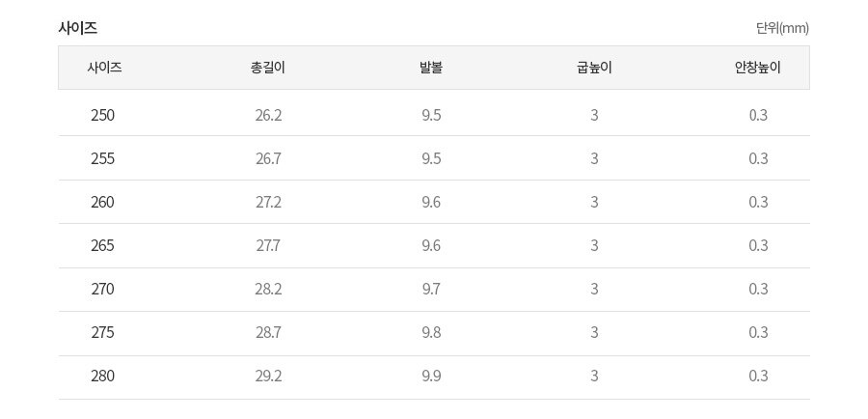The width and height of the screenshot is (868, 419).
Task: Select the size 280 row label
Action: pyautogui.click(x=102, y=377)
